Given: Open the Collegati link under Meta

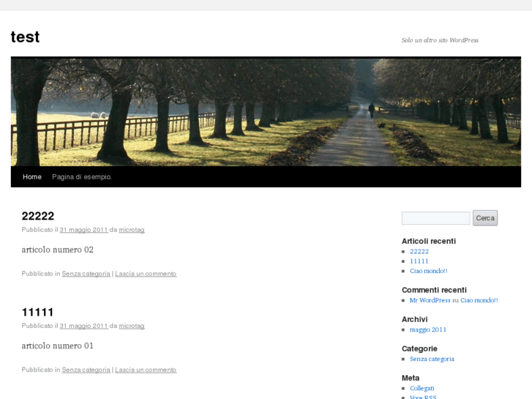Looking at the screenshot, I should pos(422,388).
